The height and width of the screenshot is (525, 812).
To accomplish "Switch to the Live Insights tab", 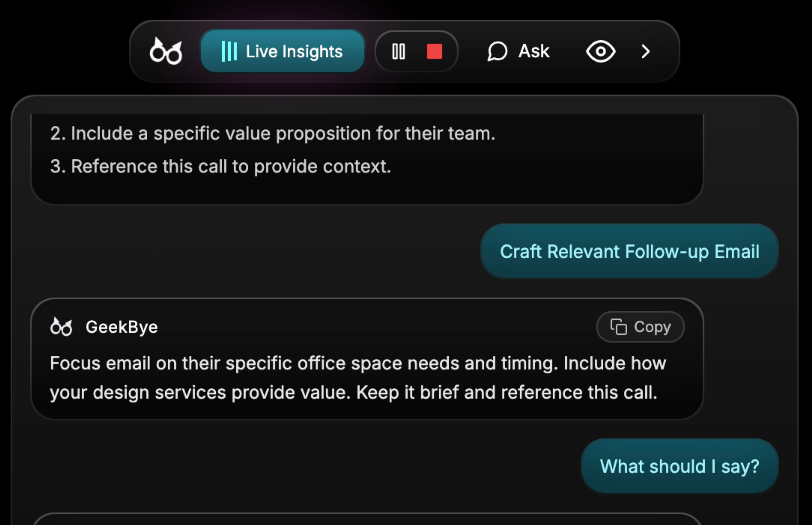I will (x=283, y=52).
